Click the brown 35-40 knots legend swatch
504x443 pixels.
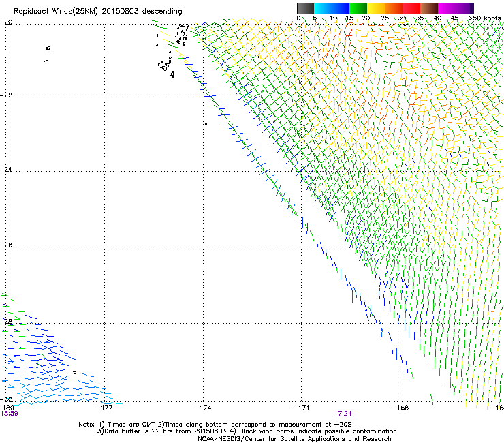pos(429,8)
